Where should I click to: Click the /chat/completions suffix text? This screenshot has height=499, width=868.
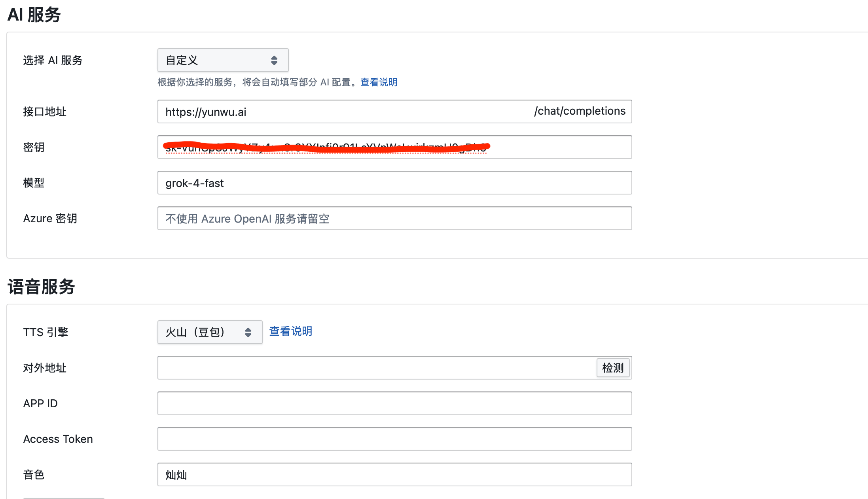click(580, 111)
